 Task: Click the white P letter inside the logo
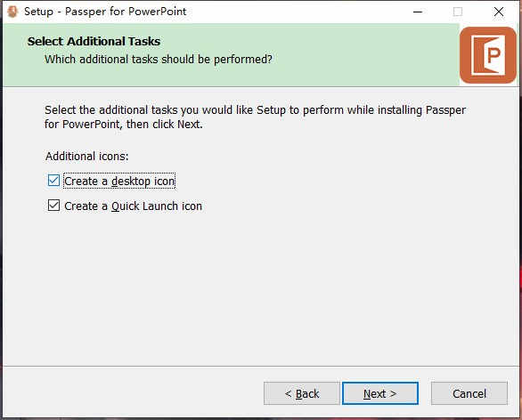click(x=493, y=55)
